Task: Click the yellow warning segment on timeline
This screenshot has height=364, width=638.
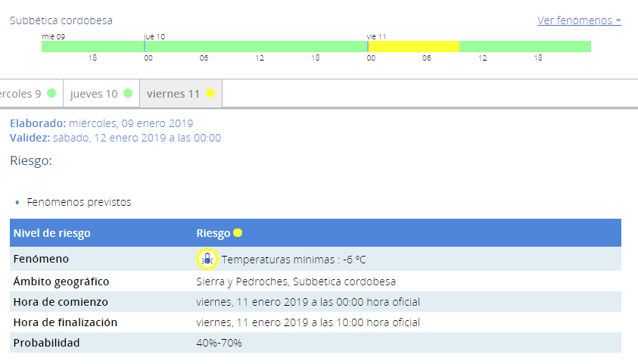Action: pos(414,46)
